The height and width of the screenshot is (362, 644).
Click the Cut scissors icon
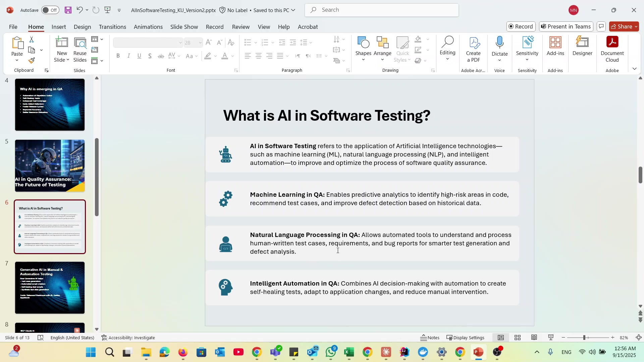click(x=32, y=40)
